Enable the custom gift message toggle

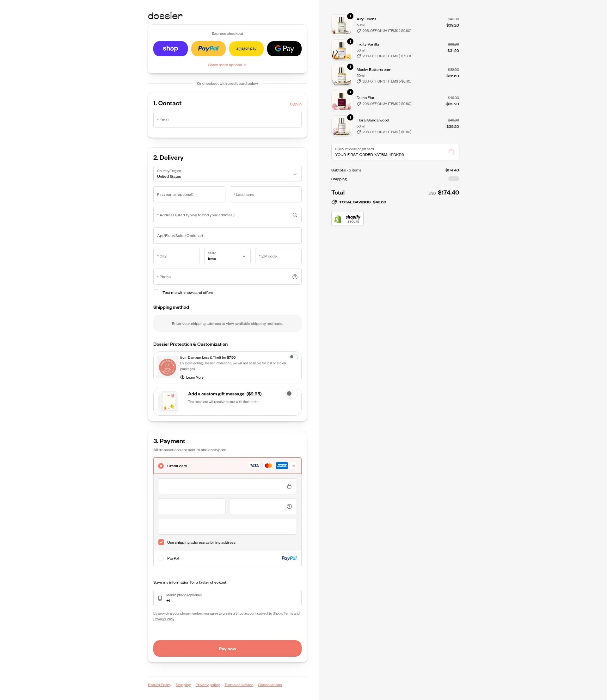291,393
